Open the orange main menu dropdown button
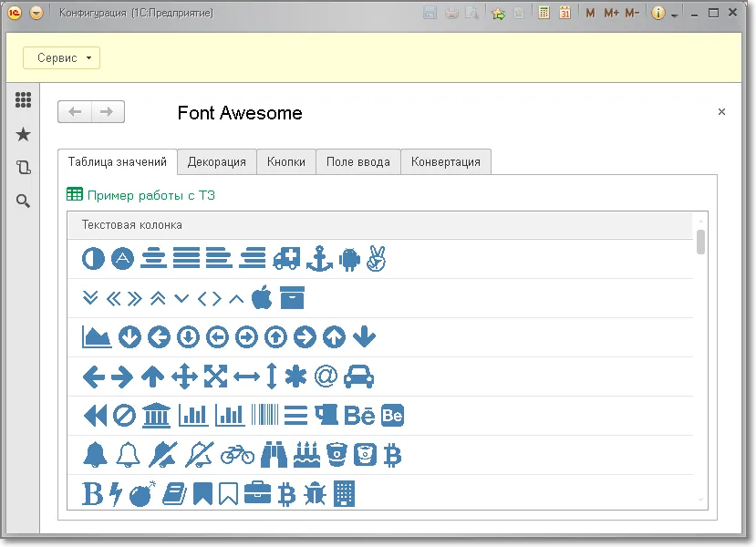 tap(36, 13)
